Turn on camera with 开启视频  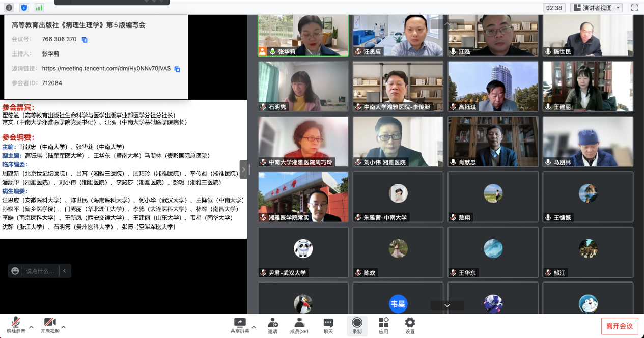pyautogui.click(x=50, y=325)
